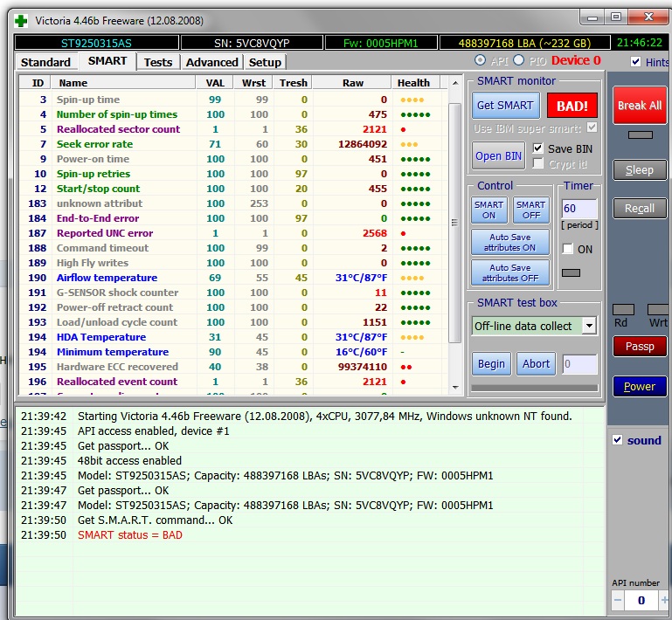672x620 pixels.
Task: Click the Name column header
Action: click(x=123, y=83)
